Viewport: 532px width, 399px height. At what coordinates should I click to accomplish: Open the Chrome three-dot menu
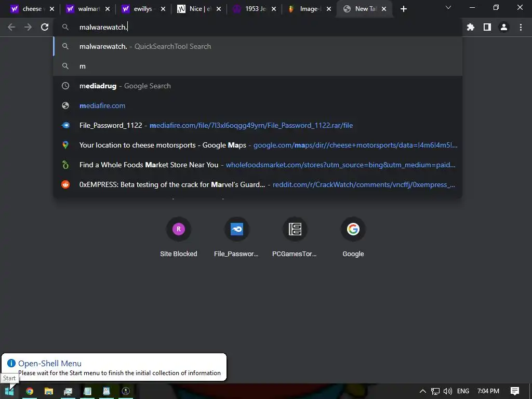(x=521, y=27)
